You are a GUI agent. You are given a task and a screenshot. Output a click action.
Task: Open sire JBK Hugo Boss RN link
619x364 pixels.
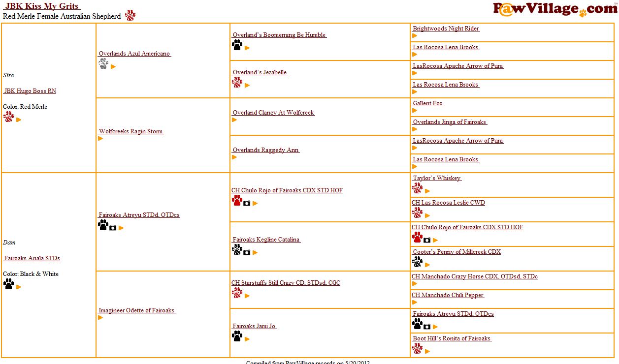(x=30, y=91)
